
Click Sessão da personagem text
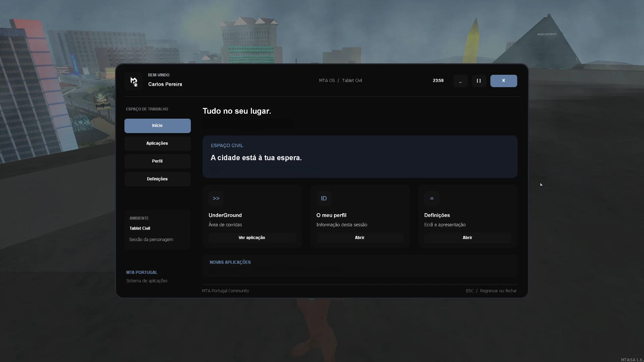coord(151,240)
